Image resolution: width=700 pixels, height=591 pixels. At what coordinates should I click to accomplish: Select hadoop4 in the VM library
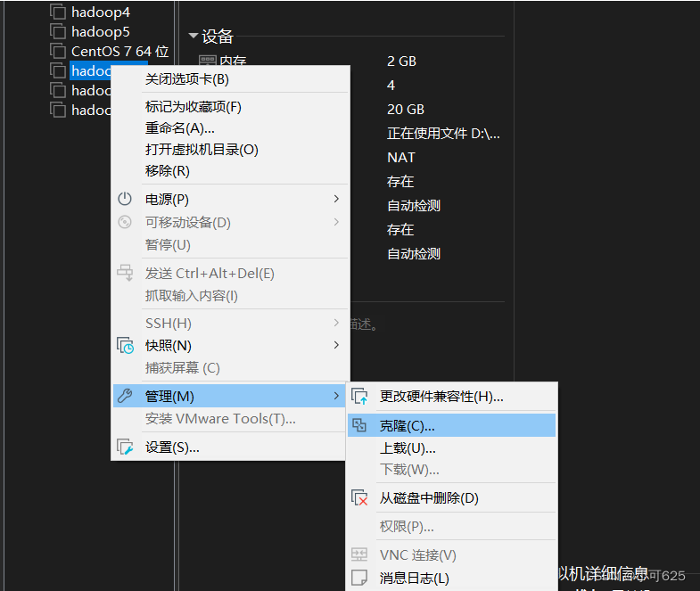tap(101, 12)
